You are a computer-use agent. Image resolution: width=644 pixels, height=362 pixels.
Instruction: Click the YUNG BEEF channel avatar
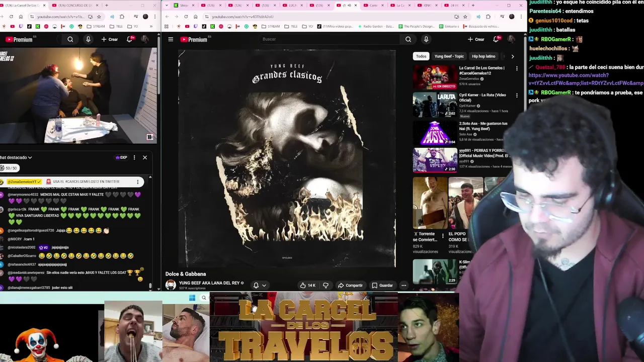[x=171, y=285]
